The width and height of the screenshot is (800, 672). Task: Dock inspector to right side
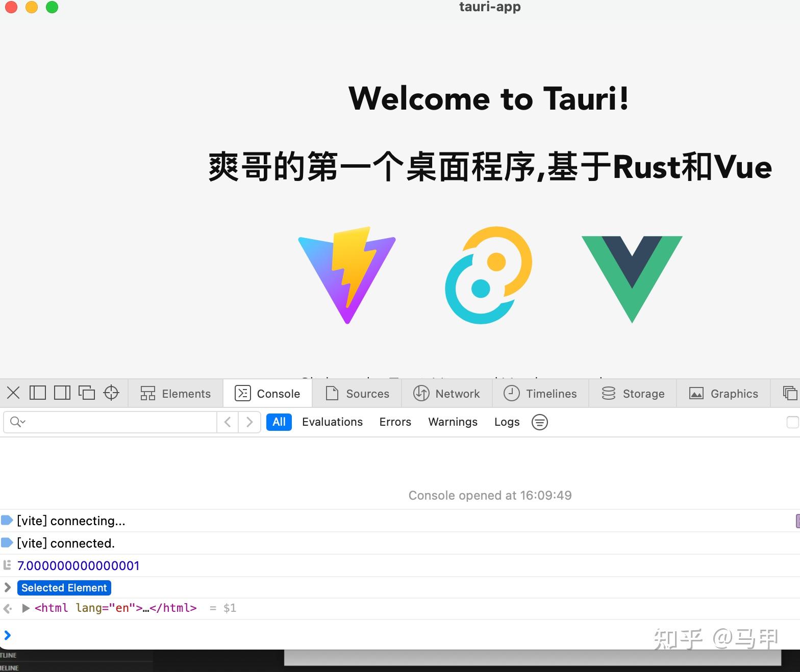(62, 393)
